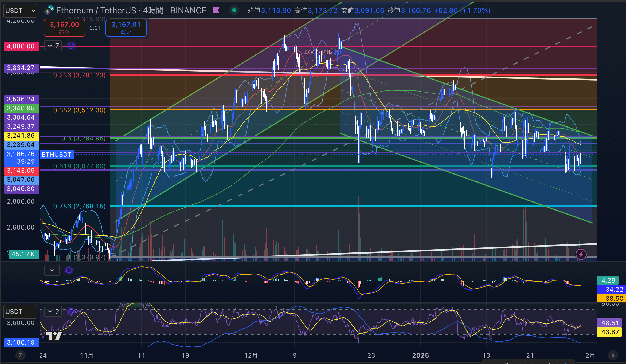The width and height of the screenshot is (626, 364).
Task: Click the 2025 label on the time axis
Action: [x=421, y=355]
